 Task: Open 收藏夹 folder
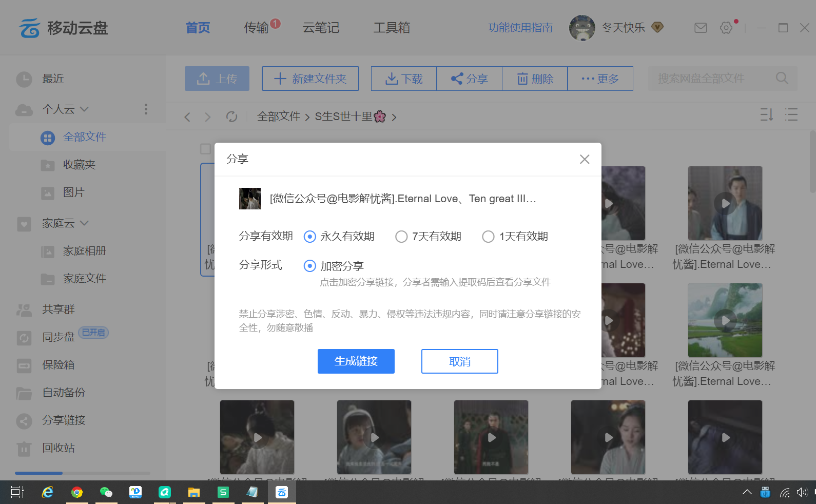pyautogui.click(x=79, y=165)
